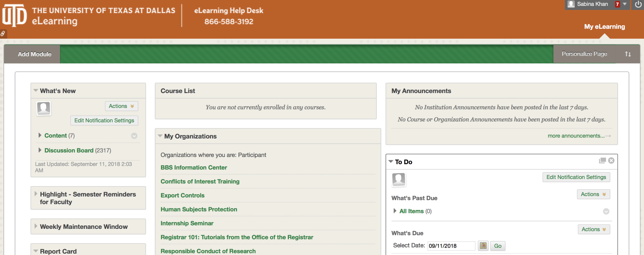Click the eLearning Help Desk phone number
The height and width of the screenshot is (255, 644).
229,21
